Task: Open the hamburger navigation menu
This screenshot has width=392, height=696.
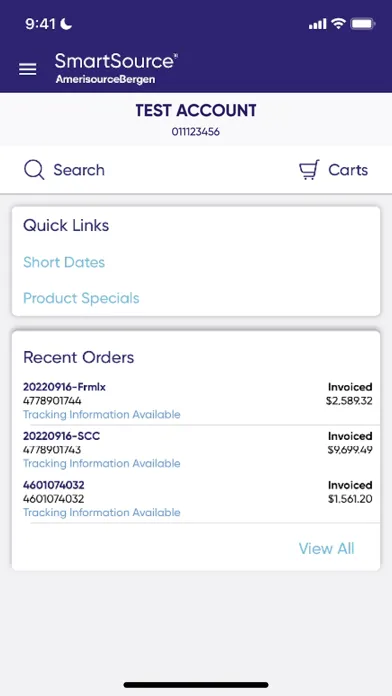Action: tap(28, 69)
